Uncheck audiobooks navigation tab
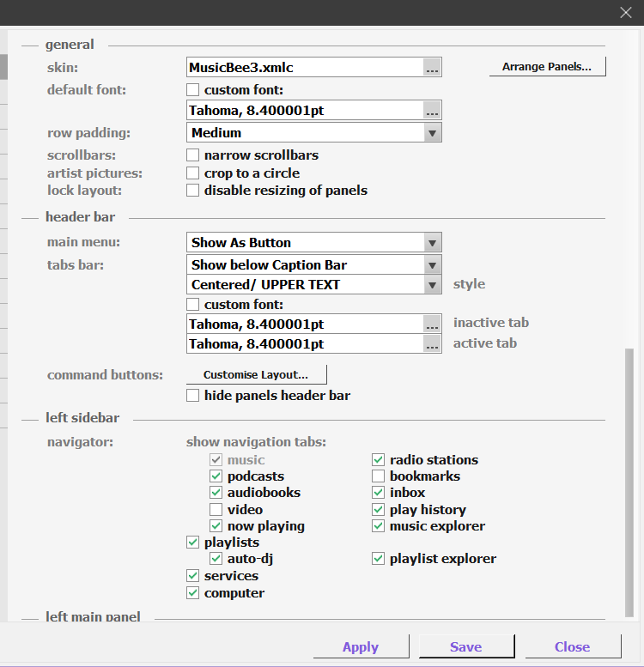Image resolution: width=644 pixels, height=667 pixels. [x=216, y=493]
